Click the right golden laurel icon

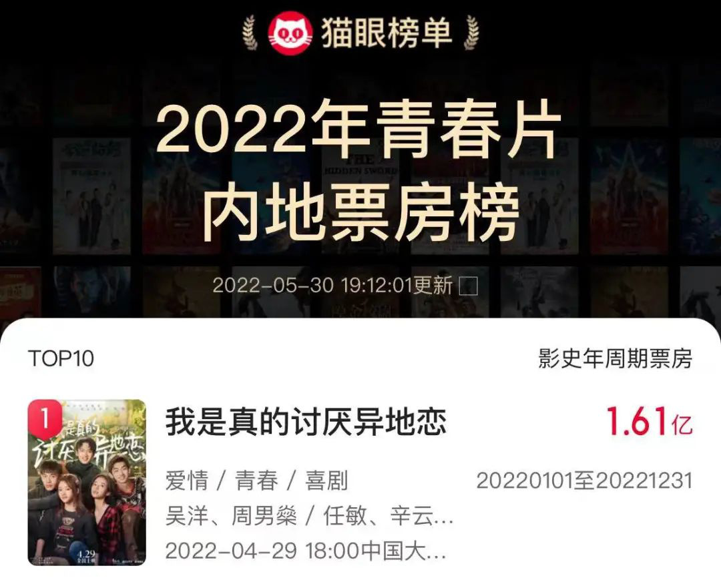tap(471, 32)
